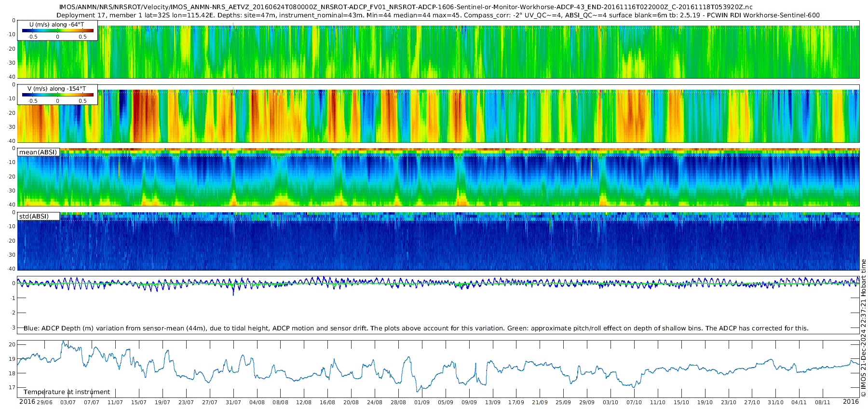Click the 'V (m/s) along -154°T' legend title
The height and width of the screenshot is (410, 868).
point(56,89)
